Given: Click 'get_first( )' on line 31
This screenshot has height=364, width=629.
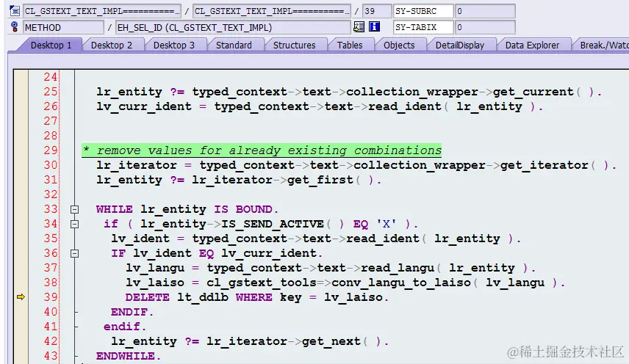Looking at the screenshot, I should 331,180.
